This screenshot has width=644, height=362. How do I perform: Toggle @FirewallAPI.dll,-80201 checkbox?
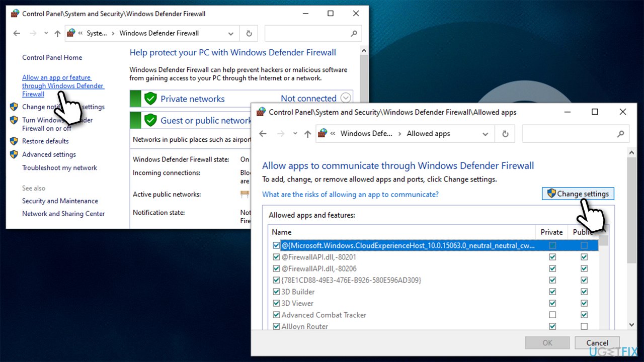pyautogui.click(x=276, y=257)
